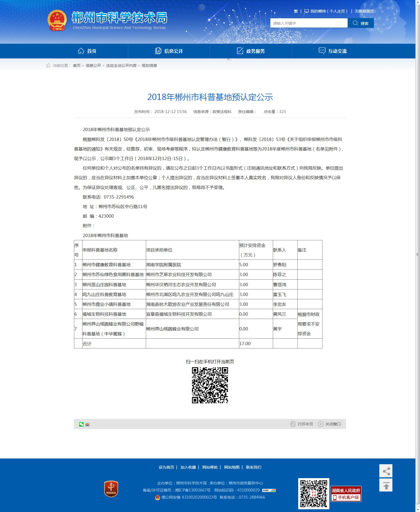
Task: Go to 互动交流 navigation tab
Action: point(333,51)
